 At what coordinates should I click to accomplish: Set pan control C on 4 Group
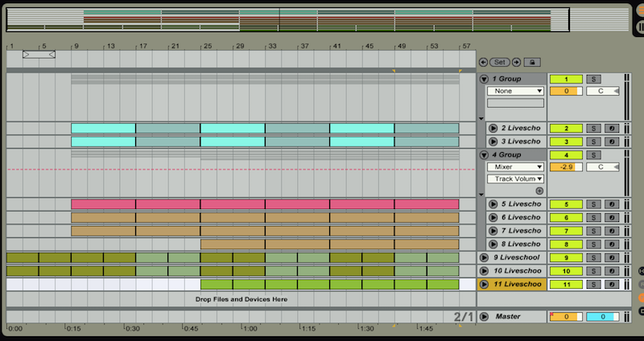(x=602, y=167)
